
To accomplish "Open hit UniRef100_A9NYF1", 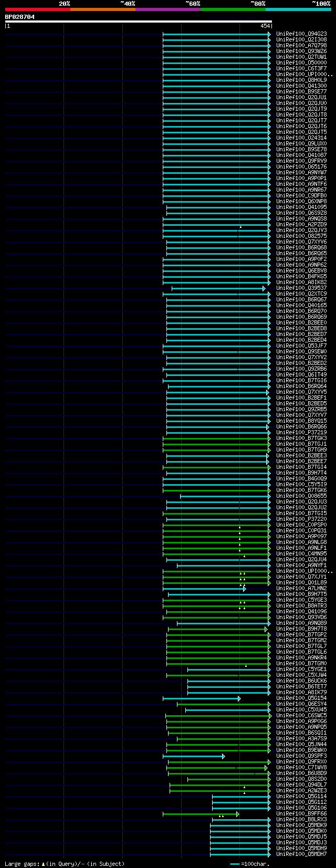I will tap(301, 566).
